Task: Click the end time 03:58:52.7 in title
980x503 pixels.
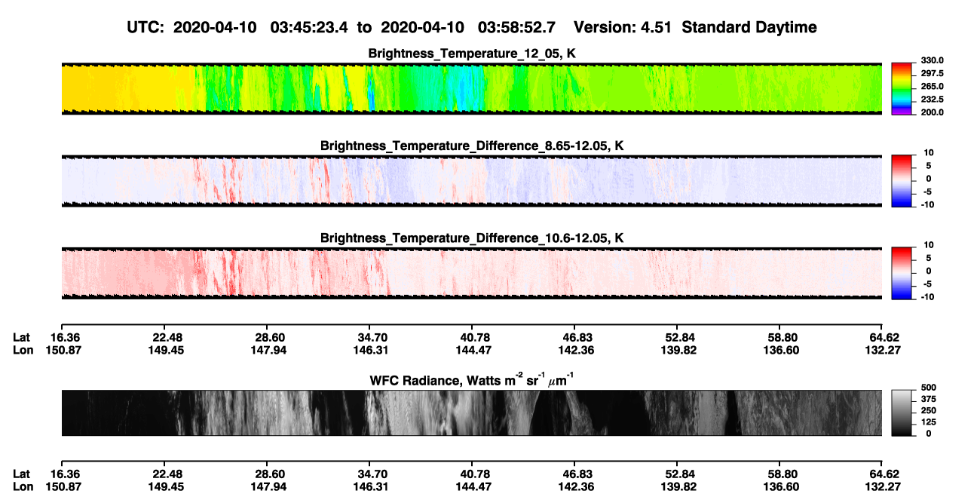Action: click(517, 28)
